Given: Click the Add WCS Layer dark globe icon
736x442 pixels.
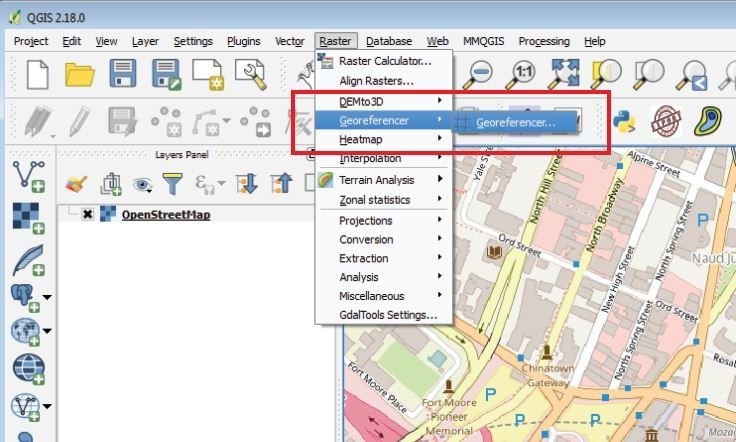Looking at the screenshot, I should coord(29,369).
